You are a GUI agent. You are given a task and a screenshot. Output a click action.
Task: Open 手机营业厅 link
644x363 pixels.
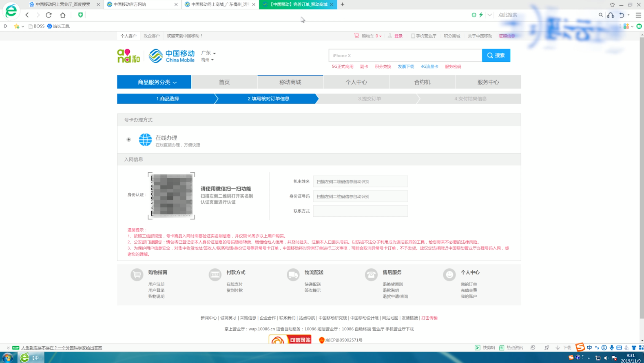[x=423, y=36]
